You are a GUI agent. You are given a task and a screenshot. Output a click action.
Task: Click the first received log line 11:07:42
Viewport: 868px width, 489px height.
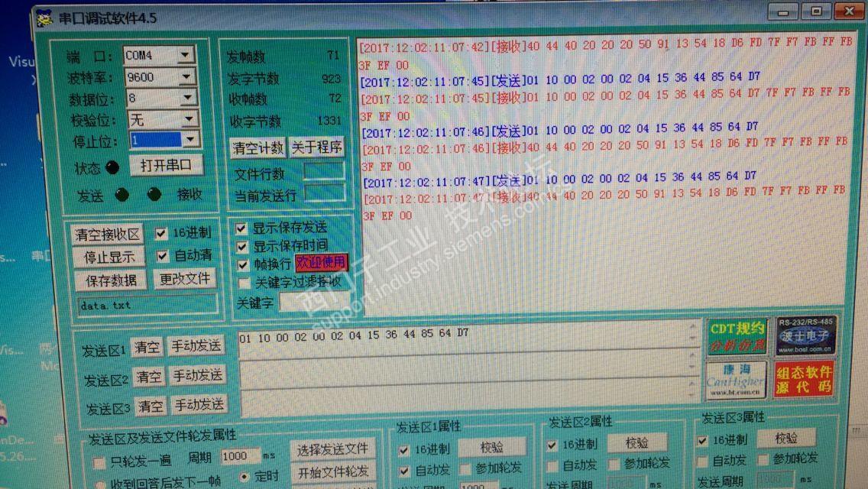(x=606, y=54)
